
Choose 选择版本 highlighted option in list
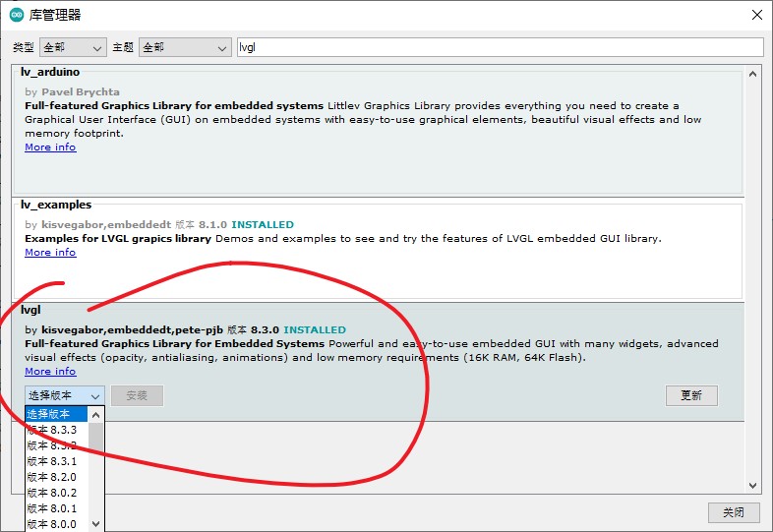(x=56, y=414)
